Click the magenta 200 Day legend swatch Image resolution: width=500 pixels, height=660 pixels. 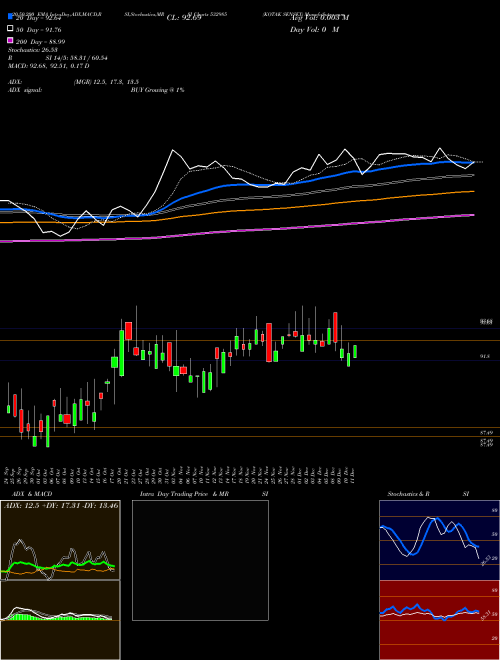click(x=10, y=41)
